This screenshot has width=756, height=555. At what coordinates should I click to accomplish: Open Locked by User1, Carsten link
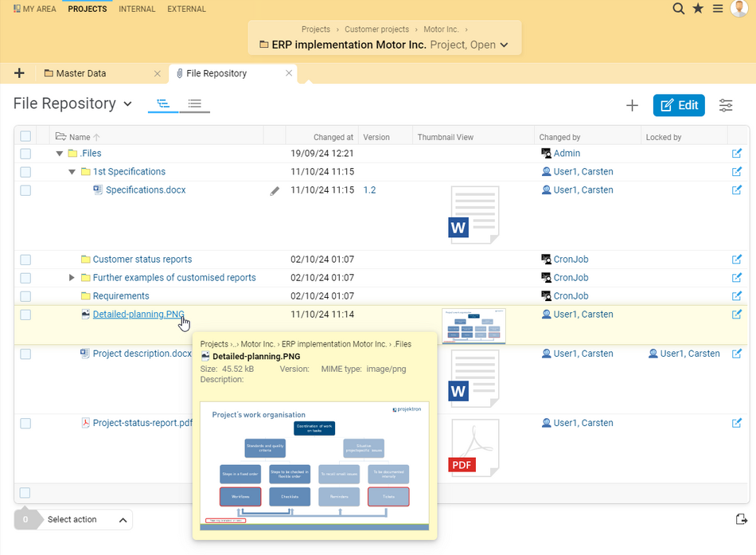coord(689,354)
